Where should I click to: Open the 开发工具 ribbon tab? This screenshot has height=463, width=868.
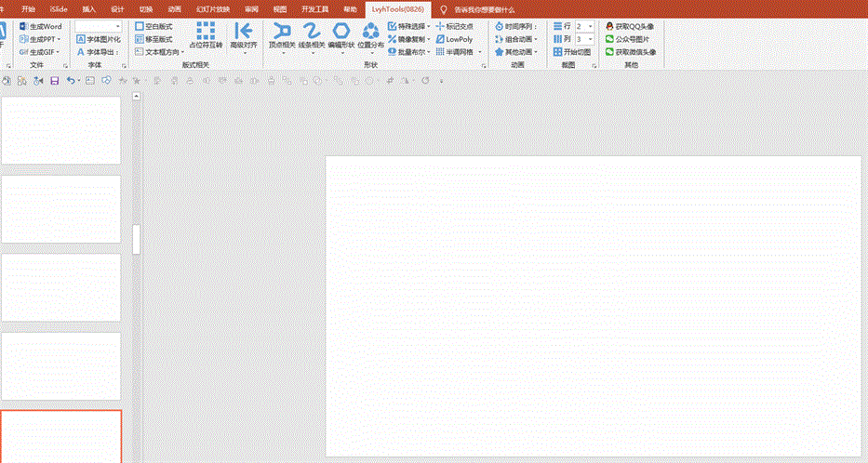click(314, 8)
